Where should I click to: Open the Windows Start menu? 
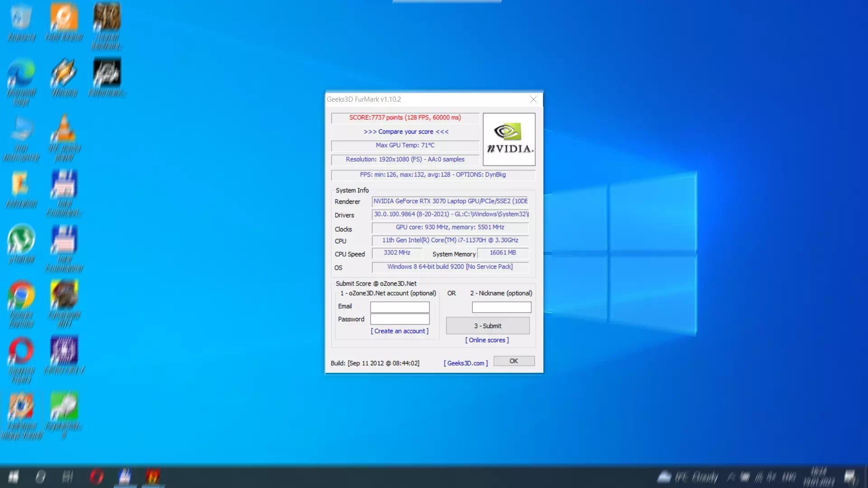click(x=14, y=477)
